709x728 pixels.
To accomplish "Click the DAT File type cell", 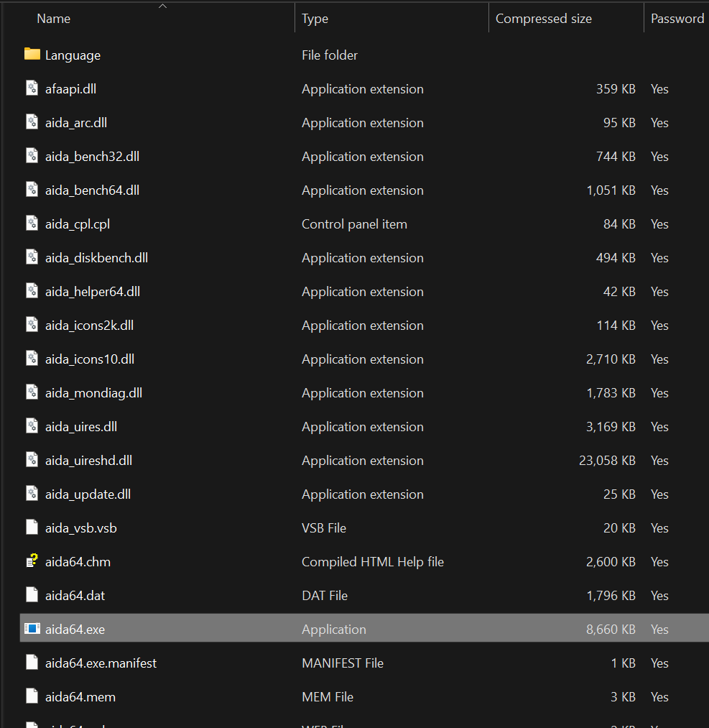I will [325, 596].
